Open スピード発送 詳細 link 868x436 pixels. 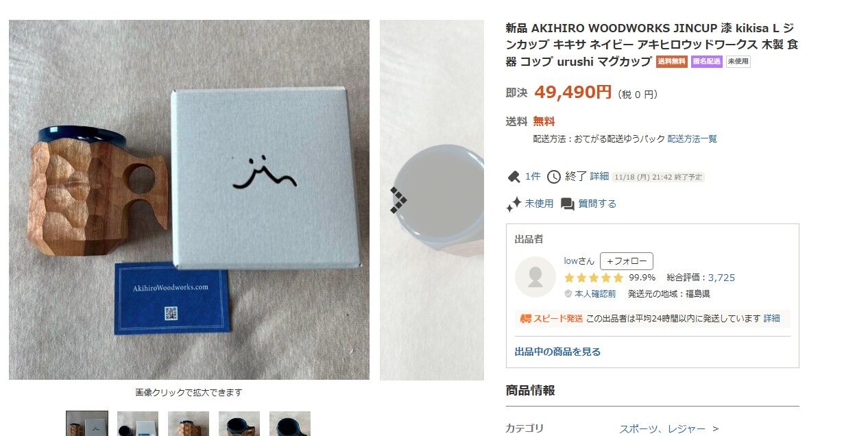click(772, 319)
